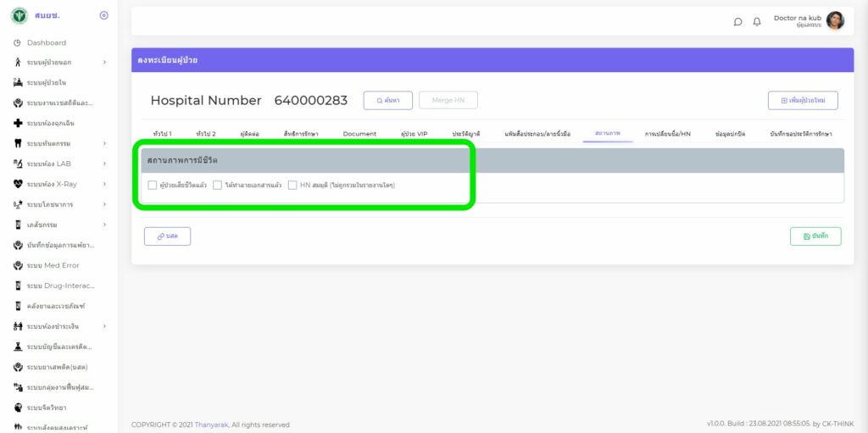868x433 pixels.
Task: Collapse sidebar using the circular arrow icon
Action: point(103,15)
